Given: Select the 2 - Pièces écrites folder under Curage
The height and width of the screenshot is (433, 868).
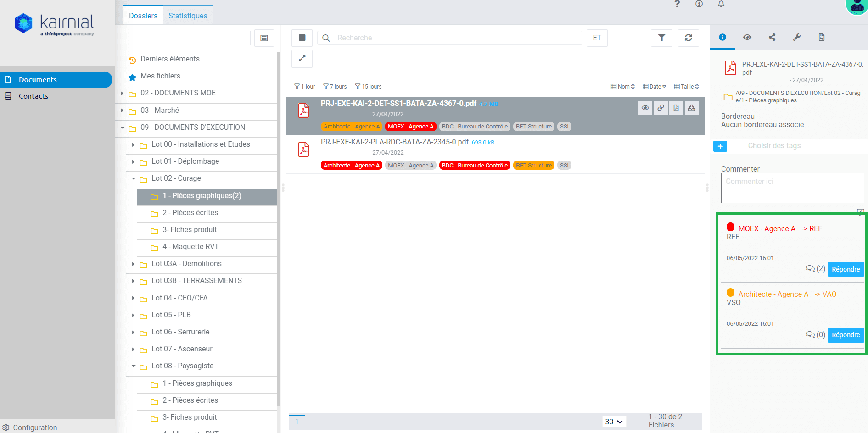Looking at the screenshot, I should 190,213.
